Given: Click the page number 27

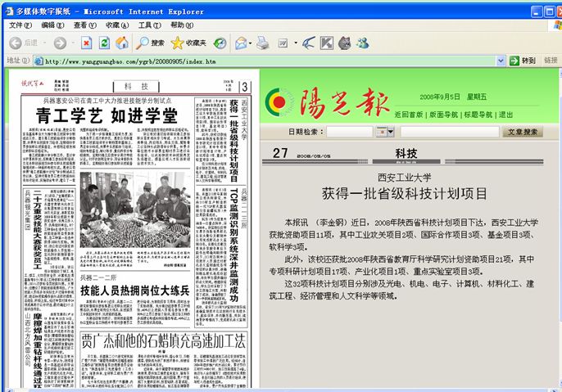Looking at the screenshot, I should pos(280,153).
